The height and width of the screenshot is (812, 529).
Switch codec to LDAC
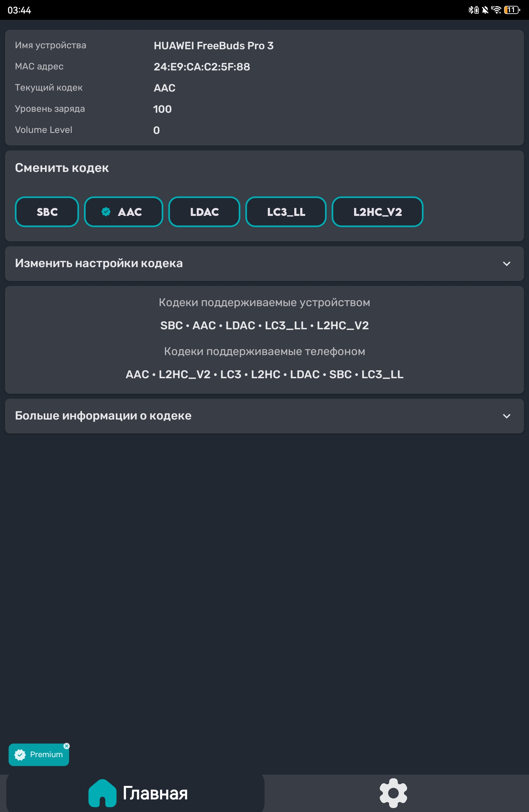(204, 212)
